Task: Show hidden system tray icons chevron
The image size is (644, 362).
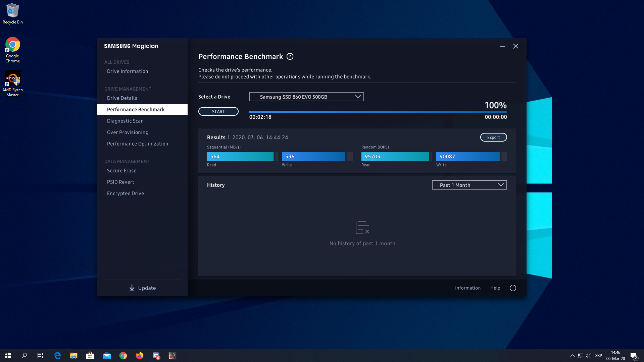Action: [x=572, y=356]
